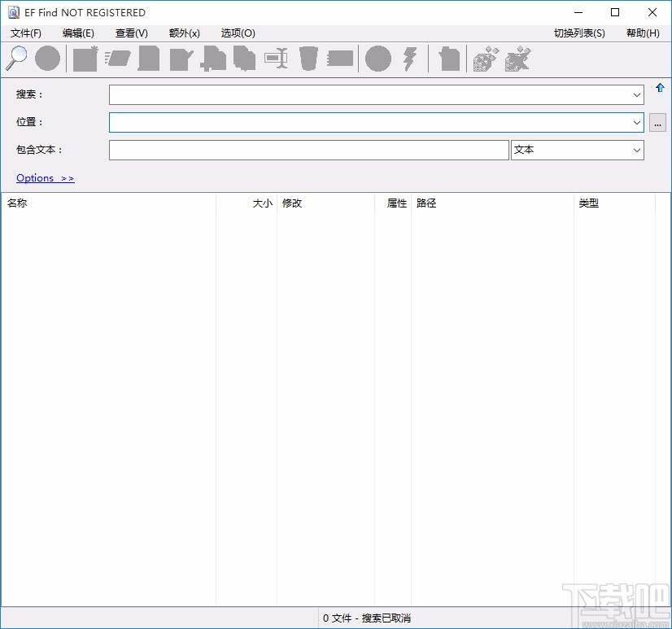Click the trash bin delete icon

[308, 59]
